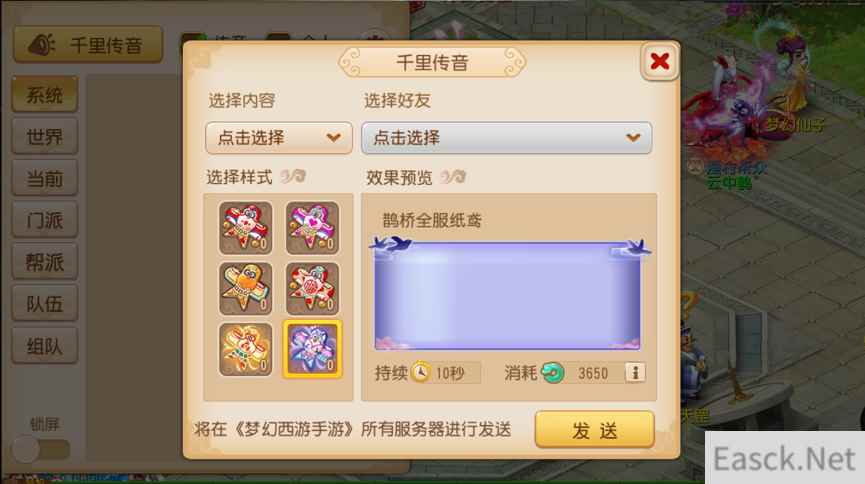Screen dimensions: 865x484
Task: Choose the pink heart kite style
Action: [x=312, y=227]
